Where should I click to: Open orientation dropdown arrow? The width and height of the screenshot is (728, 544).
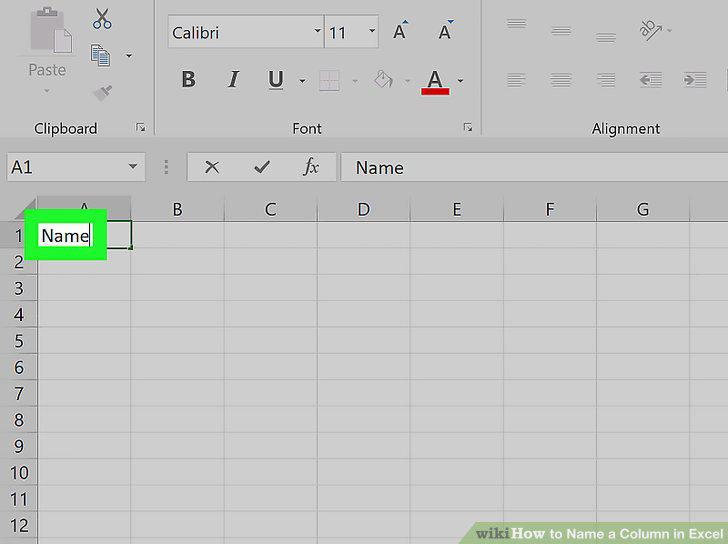tap(670, 31)
